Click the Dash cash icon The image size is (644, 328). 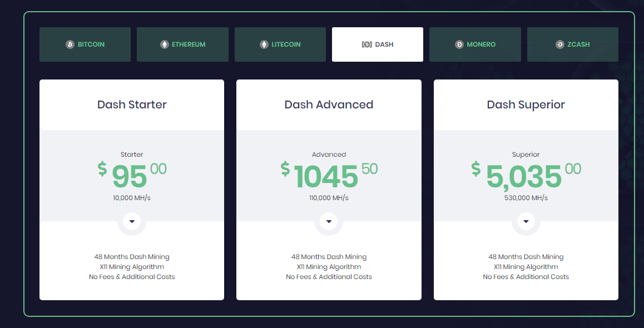[366, 44]
